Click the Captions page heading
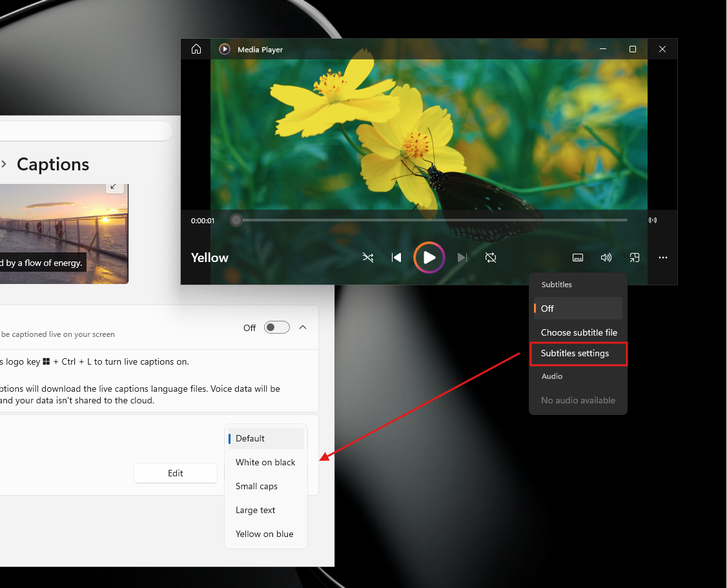Screen dimensions: 727x588 pyautogui.click(x=53, y=165)
